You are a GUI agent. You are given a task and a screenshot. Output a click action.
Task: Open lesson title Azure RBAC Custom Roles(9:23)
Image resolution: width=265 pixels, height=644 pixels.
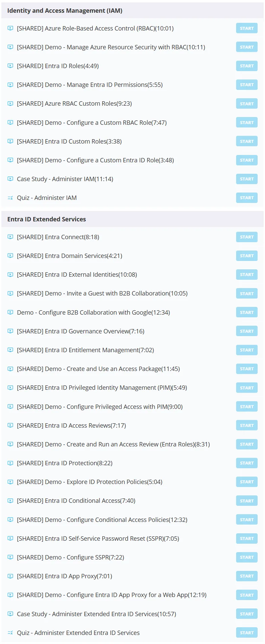tap(74, 104)
